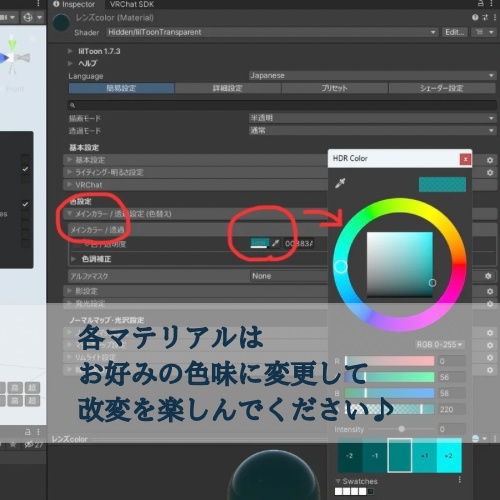Click the R value field showing 0

point(451,361)
